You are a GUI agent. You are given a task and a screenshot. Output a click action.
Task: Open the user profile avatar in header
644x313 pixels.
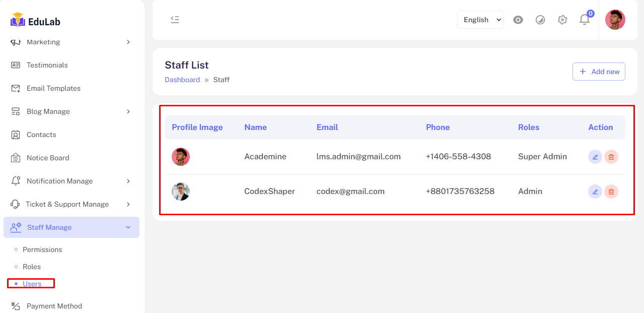615,20
